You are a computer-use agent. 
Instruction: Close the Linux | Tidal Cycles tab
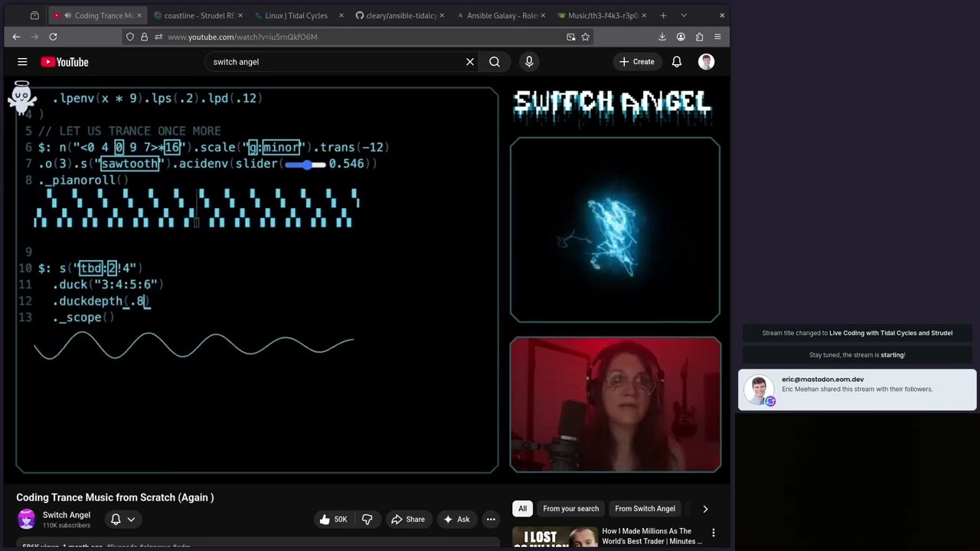(x=341, y=15)
